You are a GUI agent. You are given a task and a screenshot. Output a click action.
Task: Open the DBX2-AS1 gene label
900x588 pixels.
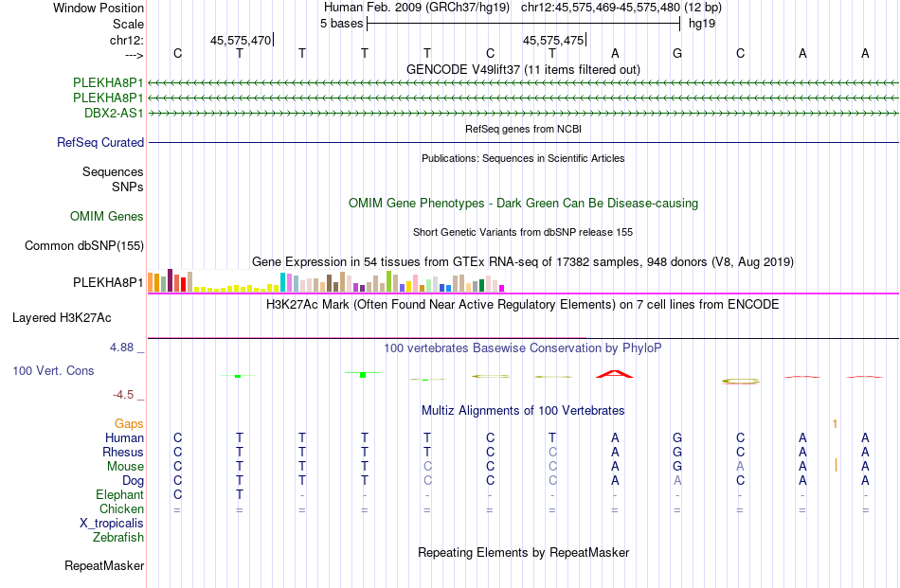(x=114, y=113)
